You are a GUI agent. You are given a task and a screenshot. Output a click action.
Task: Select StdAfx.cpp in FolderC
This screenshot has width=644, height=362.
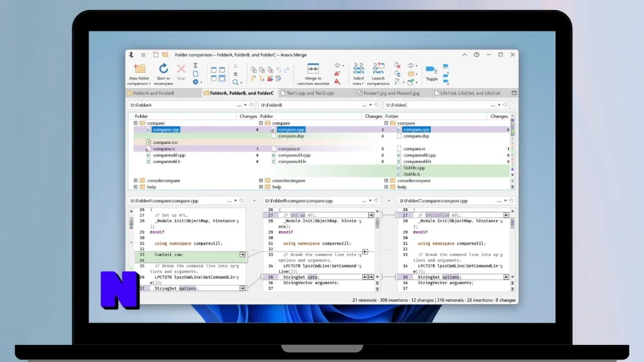414,168
